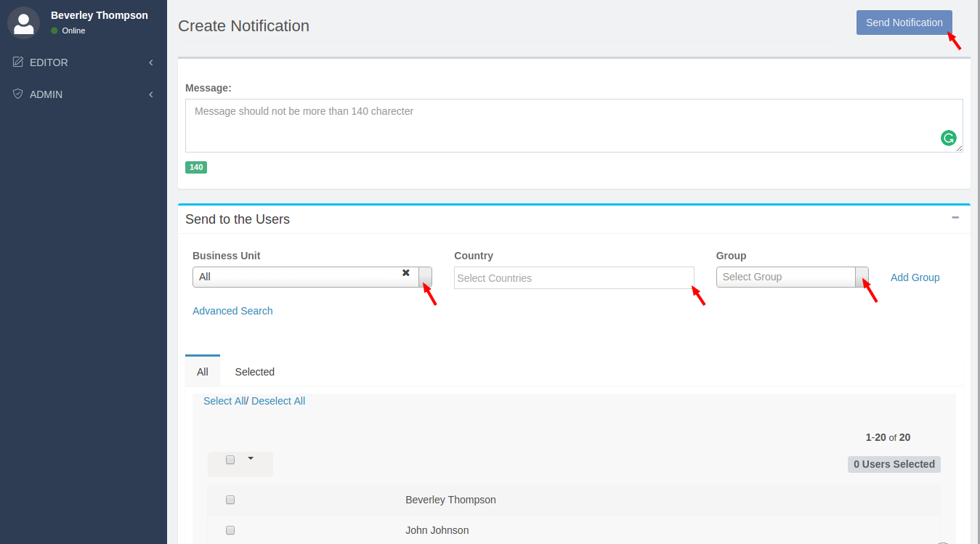Image resolution: width=980 pixels, height=544 pixels.
Task: Open the bulk selection caret dropdown
Action: 251,458
